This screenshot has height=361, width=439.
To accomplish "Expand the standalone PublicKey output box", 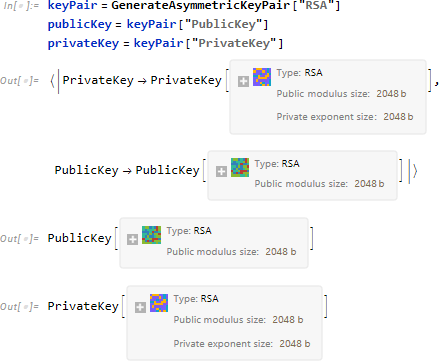I will click(132, 239).
